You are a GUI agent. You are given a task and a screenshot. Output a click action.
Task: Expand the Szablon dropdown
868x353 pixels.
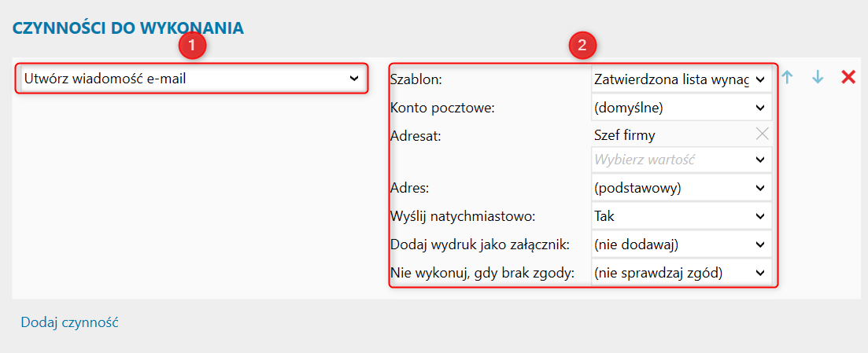681,79
